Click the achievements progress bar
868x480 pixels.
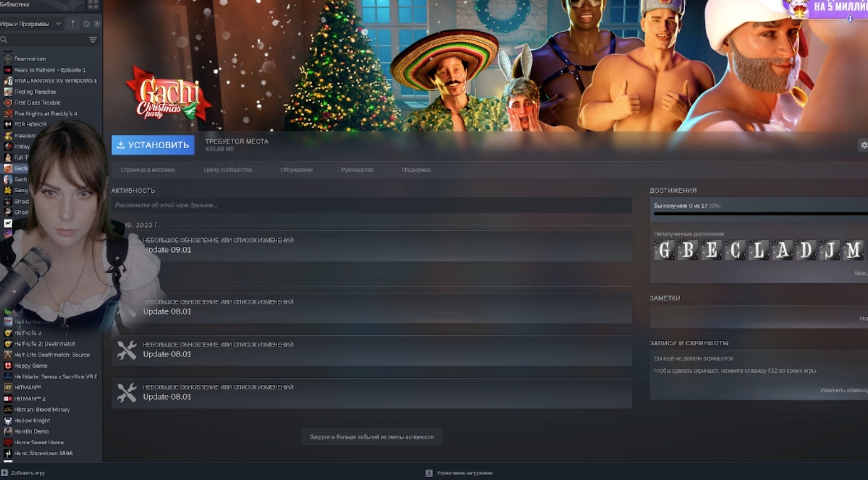point(761,213)
